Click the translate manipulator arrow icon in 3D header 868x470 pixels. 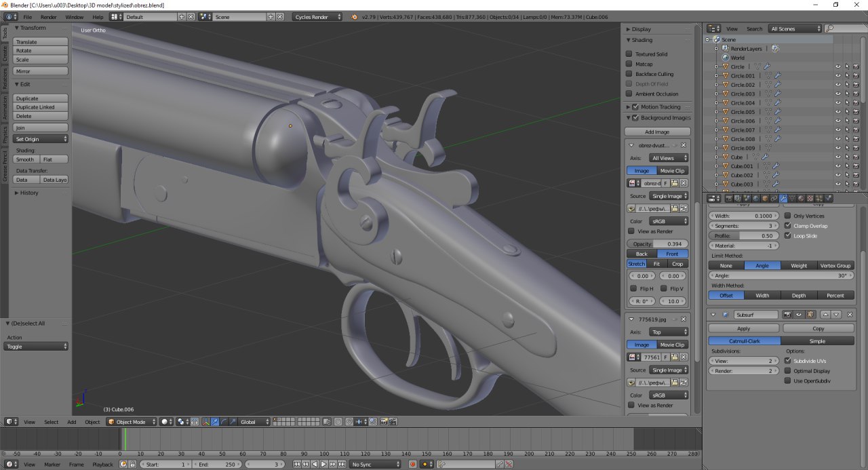point(215,422)
